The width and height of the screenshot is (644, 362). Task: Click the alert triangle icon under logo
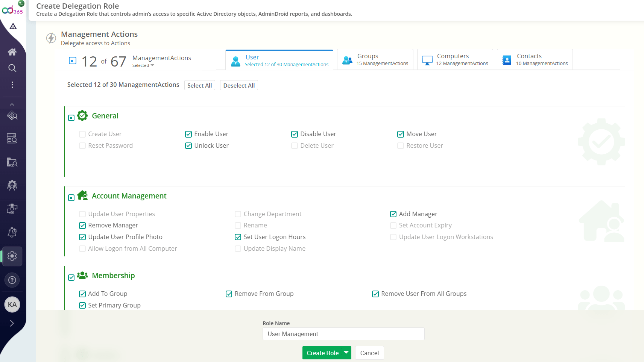click(x=13, y=26)
